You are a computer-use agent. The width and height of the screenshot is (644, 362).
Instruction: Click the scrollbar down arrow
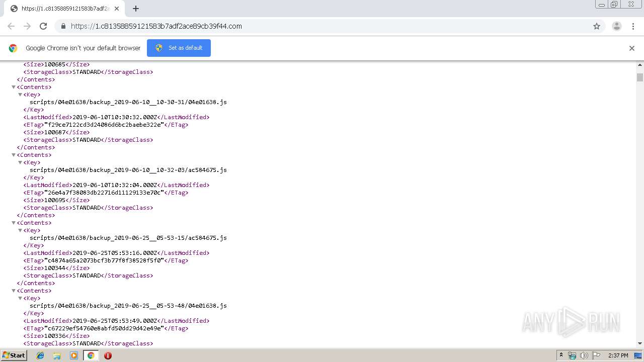640,343
